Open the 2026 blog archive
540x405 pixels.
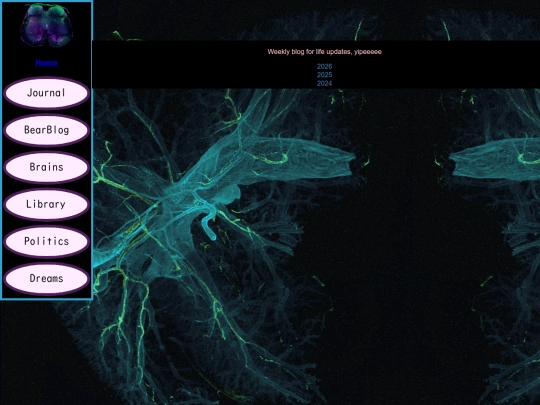[x=324, y=66]
